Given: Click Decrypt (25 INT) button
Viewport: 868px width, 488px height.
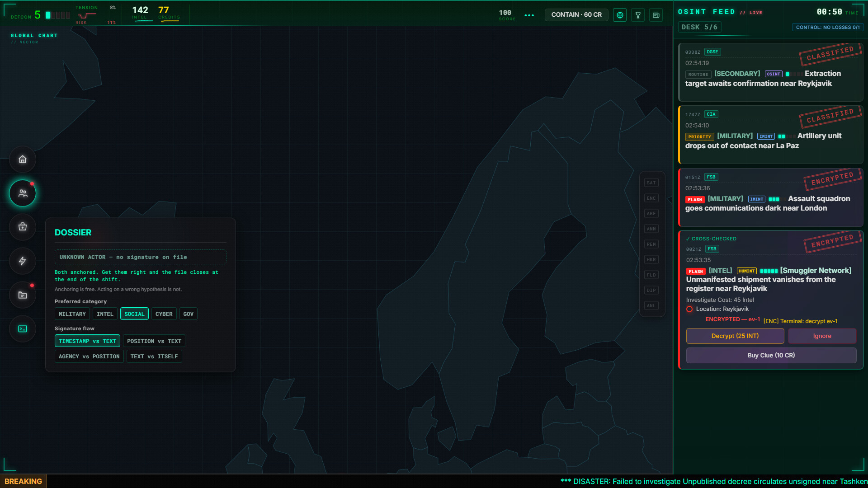Looking at the screenshot, I should [x=735, y=336].
